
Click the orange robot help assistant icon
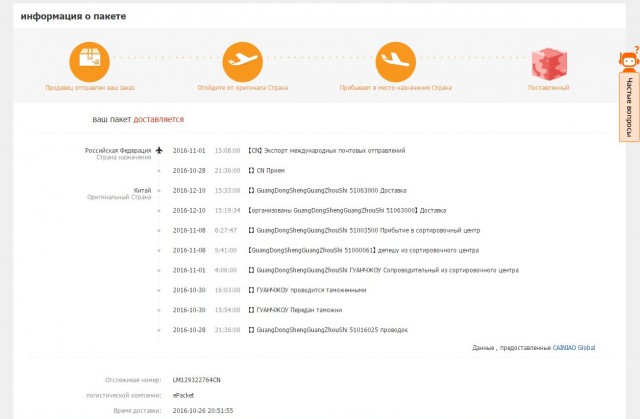coord(629,60)
